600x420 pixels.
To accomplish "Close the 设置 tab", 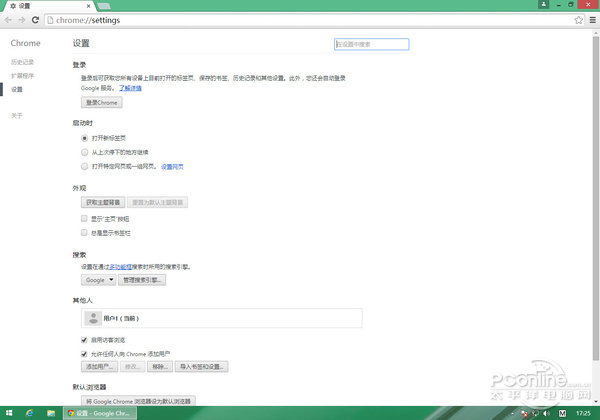I will click(88, 6).
